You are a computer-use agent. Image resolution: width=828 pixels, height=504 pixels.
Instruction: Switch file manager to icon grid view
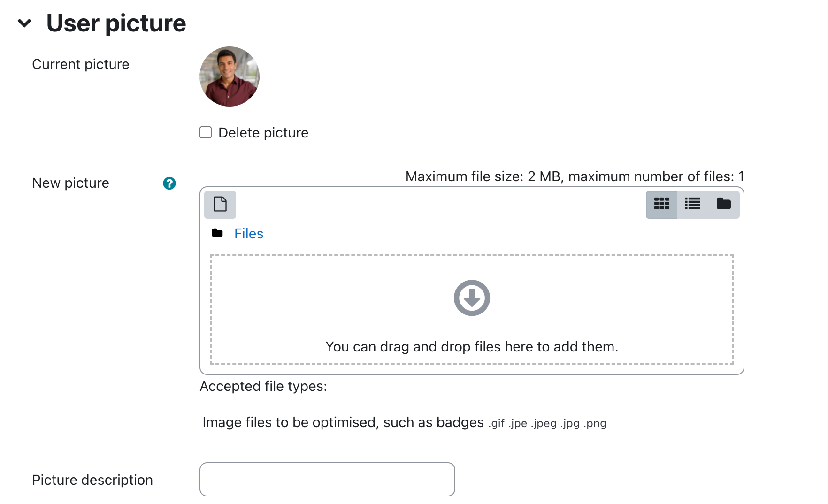[x=661, y=204]
